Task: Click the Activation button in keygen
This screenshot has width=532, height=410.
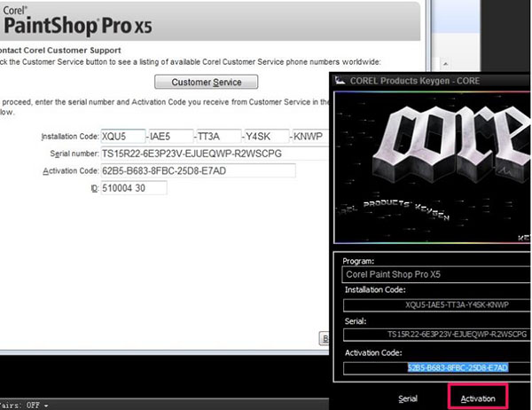Action: (x=478, y=397)
